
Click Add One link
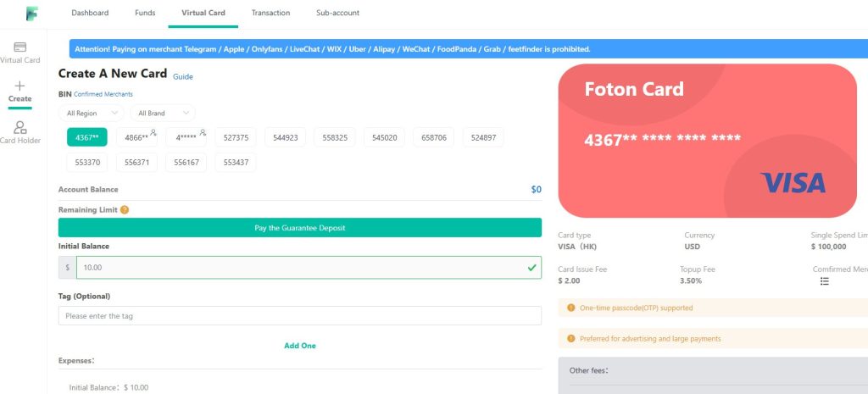pyautogui.click(x=300, y=346)
